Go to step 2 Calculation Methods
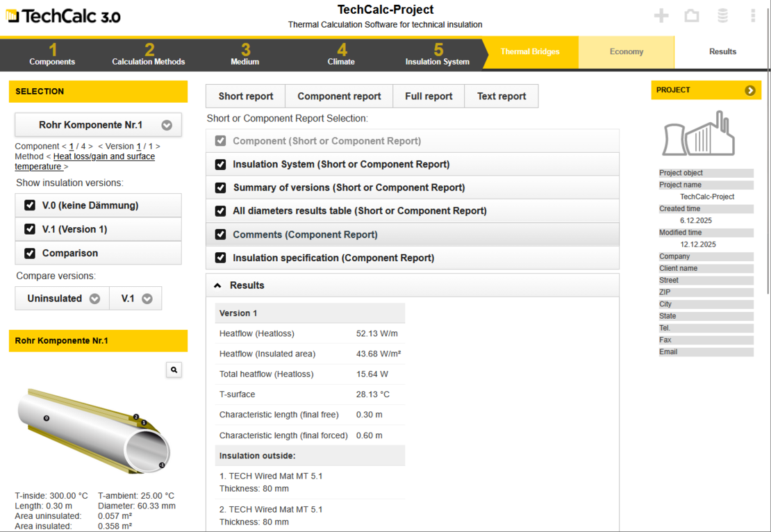The width and height of the screenshot is (771, 532). 149,54
